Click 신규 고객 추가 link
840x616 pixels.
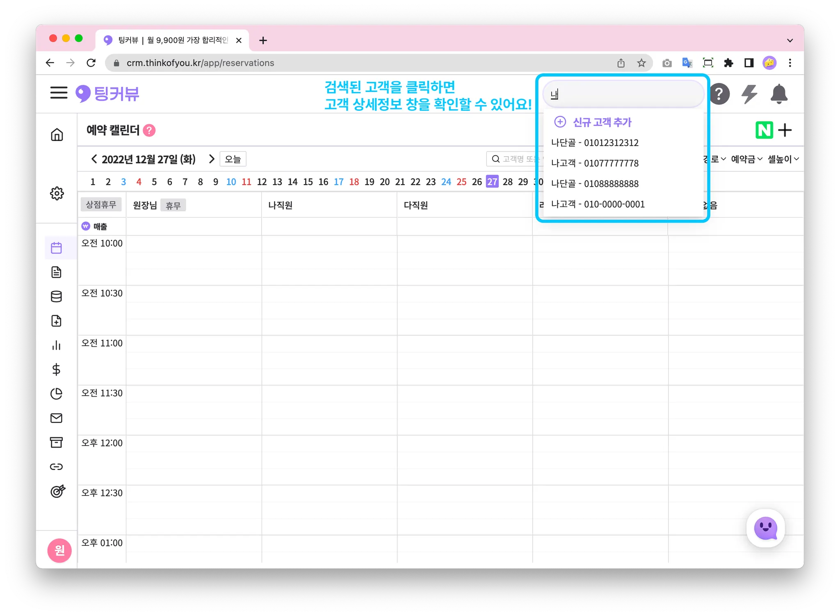(x=602, y=122)
